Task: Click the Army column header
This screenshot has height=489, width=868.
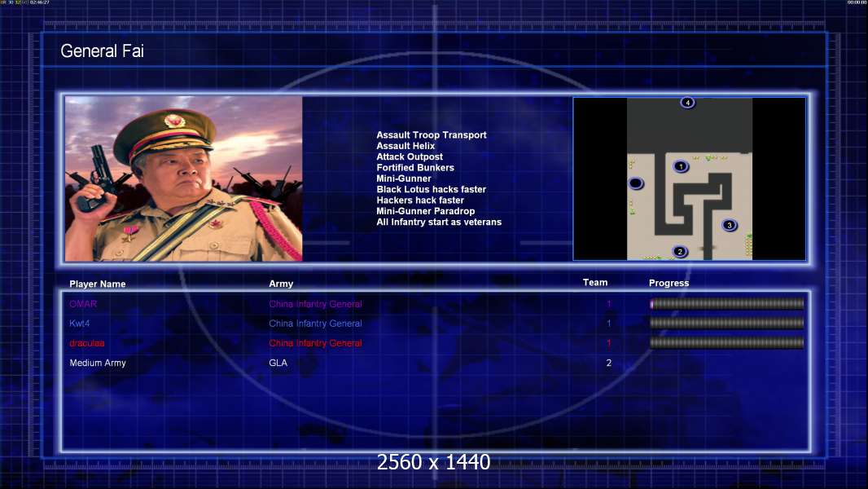Action: coord(281,284)
